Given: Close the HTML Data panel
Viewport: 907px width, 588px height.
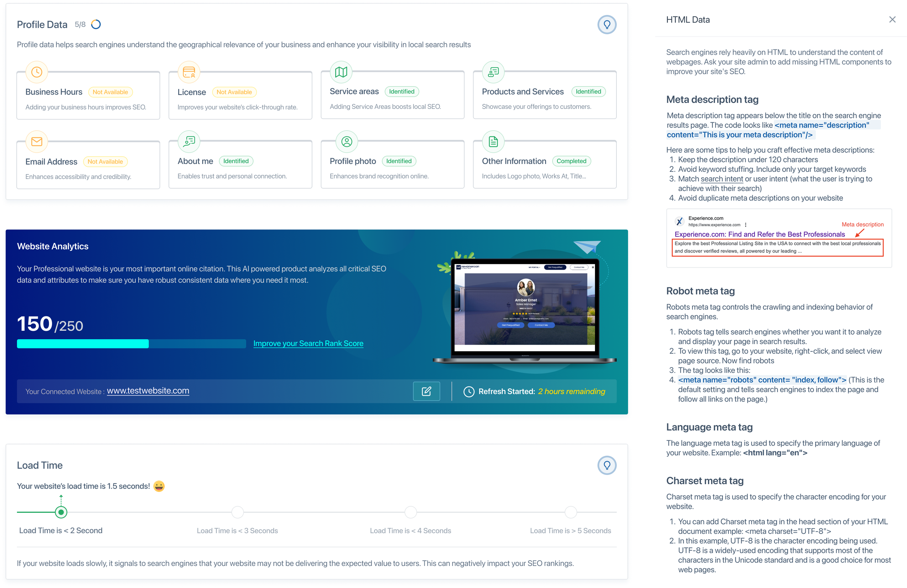Looking at the screenshot, I should coord(892,20).
